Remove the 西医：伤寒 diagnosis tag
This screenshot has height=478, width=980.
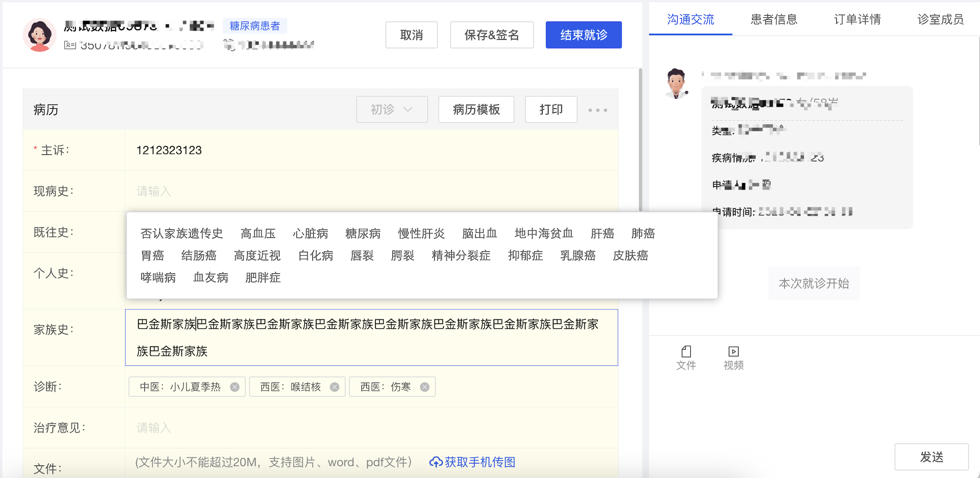424,387
